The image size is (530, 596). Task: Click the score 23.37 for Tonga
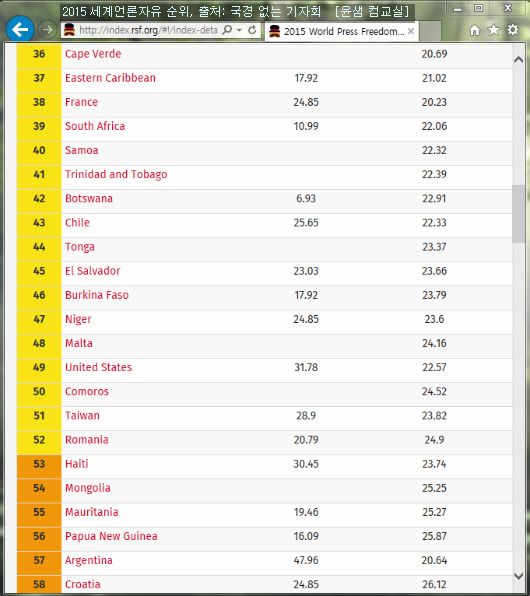tap(434, 247)
